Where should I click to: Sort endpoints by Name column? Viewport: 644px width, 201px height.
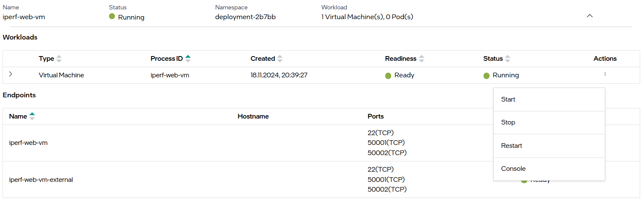[x=32, y=116]
